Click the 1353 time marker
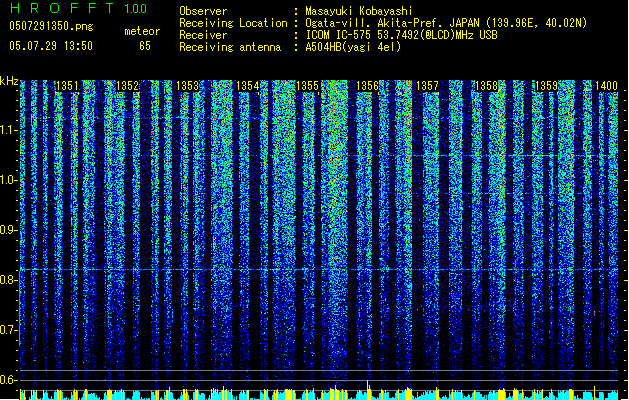 pyautogui.click(x=187, y=86)
